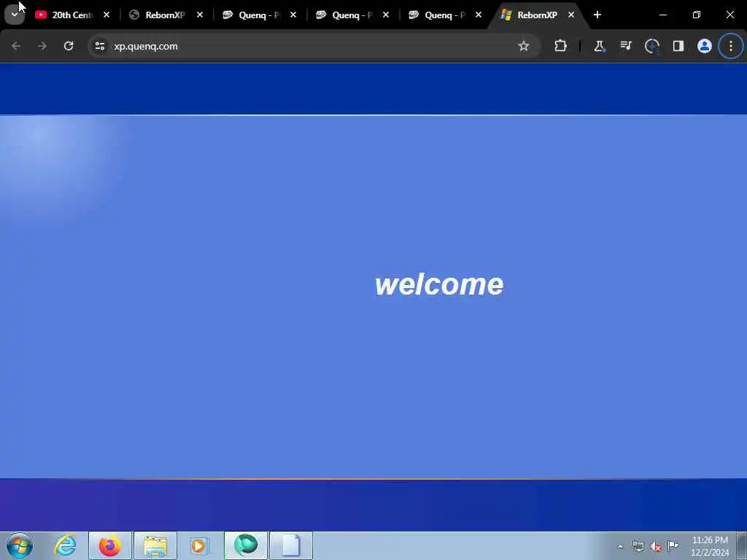The image size is (747, 560).
Task: Switch to the second Quenq tab
Action: coord(352,15)
